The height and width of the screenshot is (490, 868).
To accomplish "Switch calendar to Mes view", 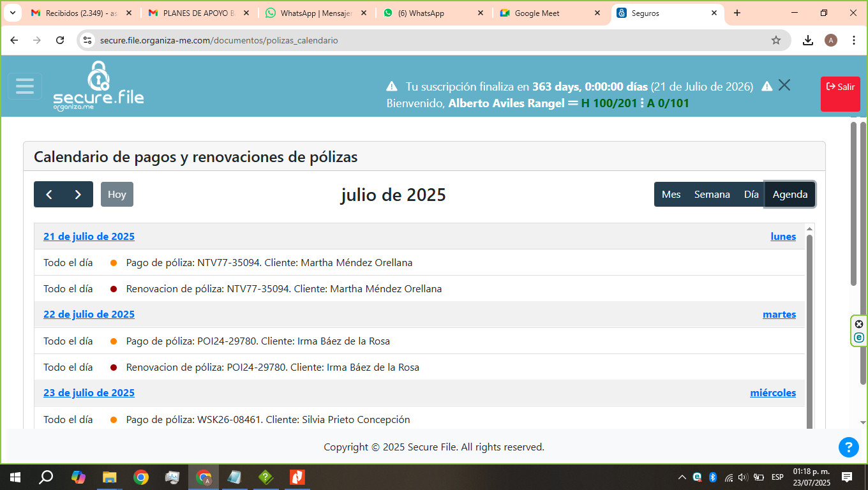I will pyautogui.click(x=671, y=195).
